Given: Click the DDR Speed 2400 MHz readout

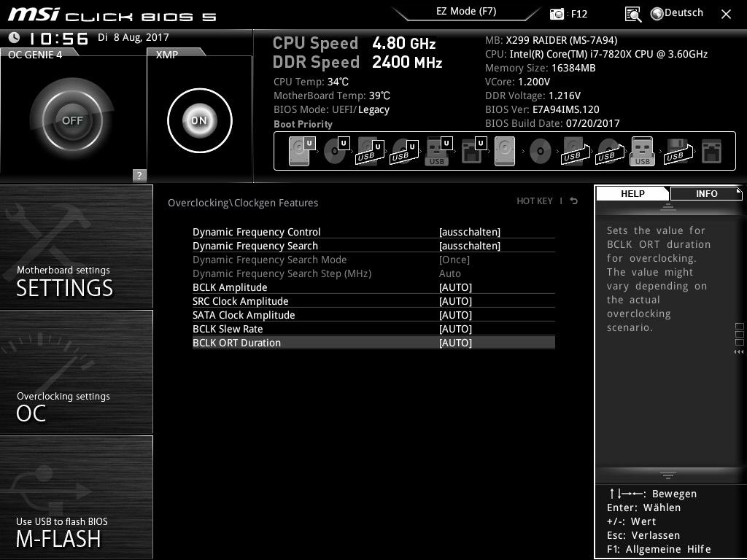Looking at the screenshot, I should pos(357,62).
